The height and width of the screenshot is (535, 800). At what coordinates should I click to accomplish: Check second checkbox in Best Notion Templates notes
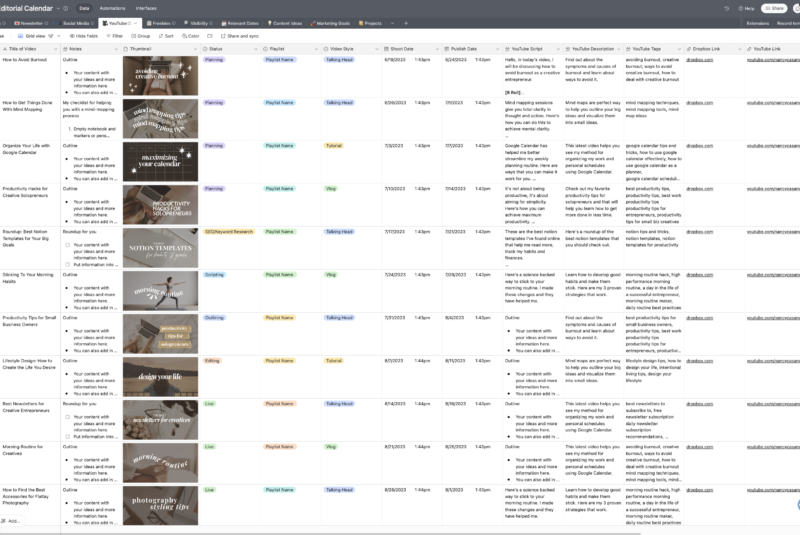point(67,264)
